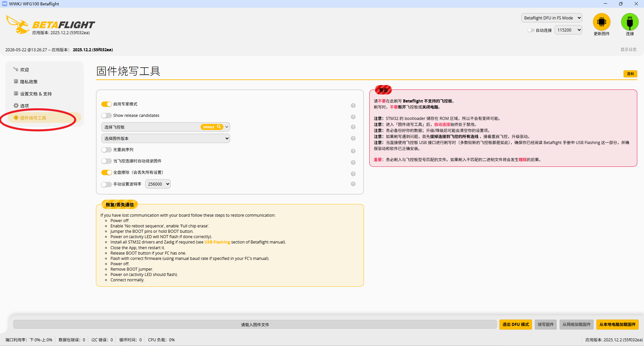
Task: Open the 选择固件版本 dropdown
Action: [166, 138]
